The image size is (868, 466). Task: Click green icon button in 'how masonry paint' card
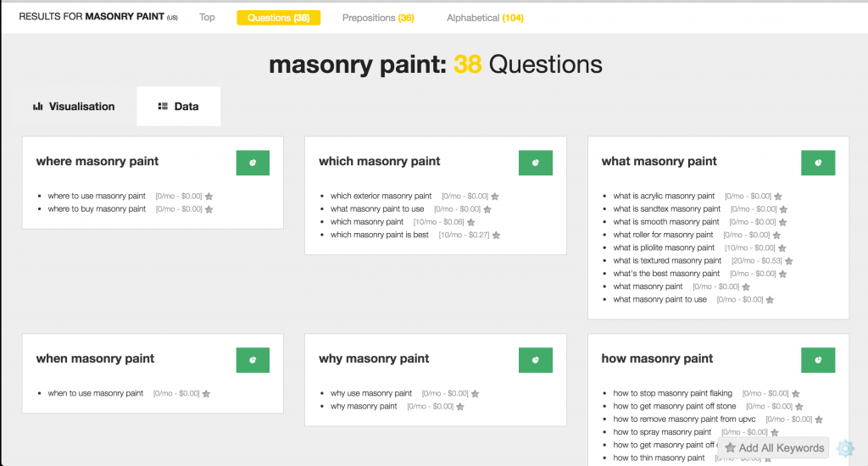coord(818,360)
